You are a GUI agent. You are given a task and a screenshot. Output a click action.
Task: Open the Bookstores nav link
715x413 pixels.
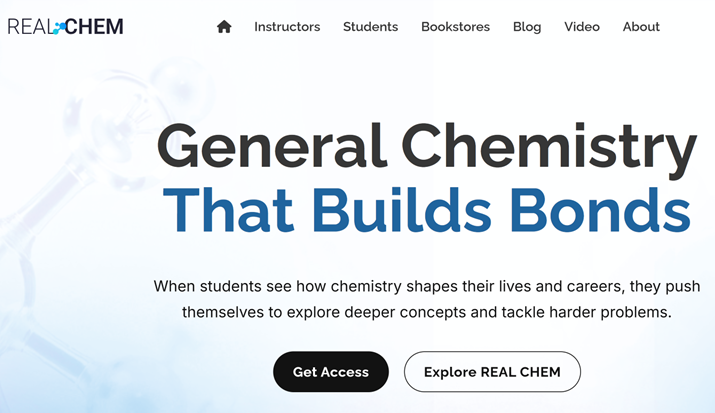tap(455, 27)
